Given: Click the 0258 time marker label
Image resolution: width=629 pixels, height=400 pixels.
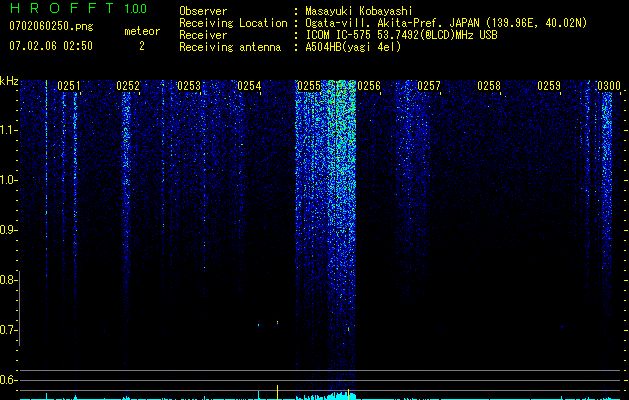Looking at the screenshot, I should click(489, 86).
